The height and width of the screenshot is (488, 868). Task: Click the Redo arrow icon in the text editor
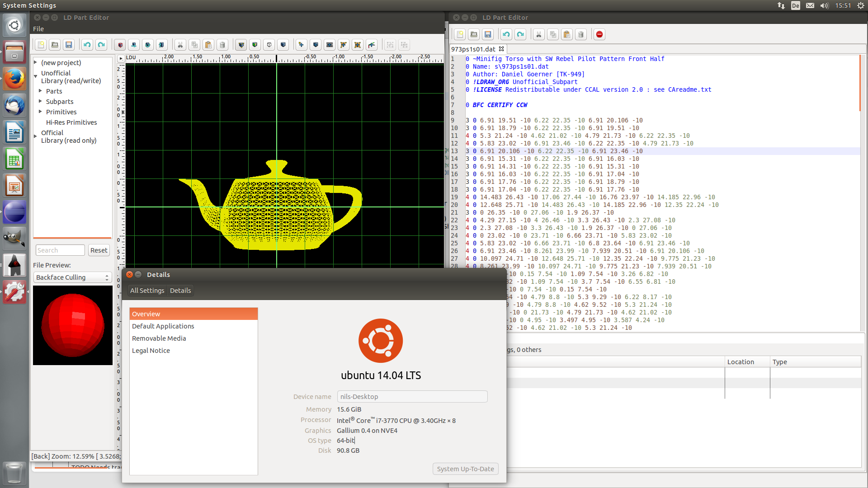pyautogui.click(x=520, y=34)
